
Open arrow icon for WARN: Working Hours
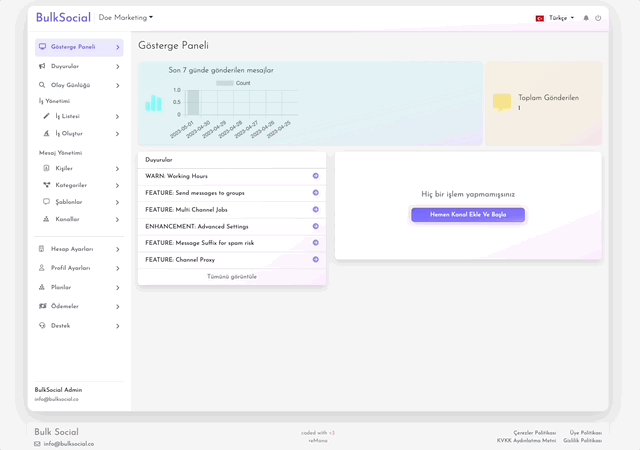(315, 176)
